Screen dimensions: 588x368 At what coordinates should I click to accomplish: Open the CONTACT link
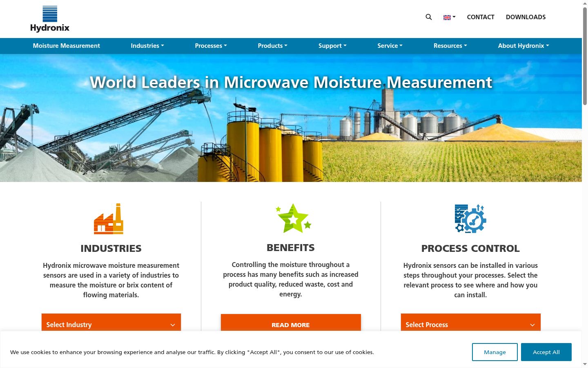[x=481, y=17]
